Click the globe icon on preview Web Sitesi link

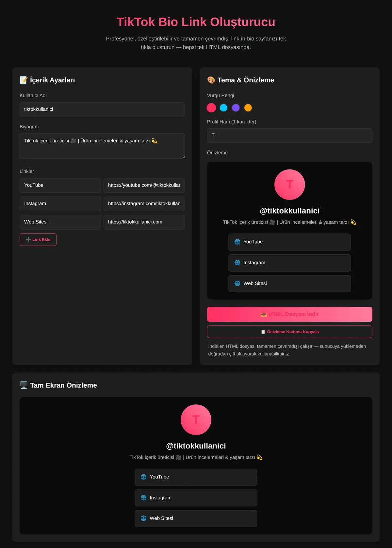pos(237,283)
